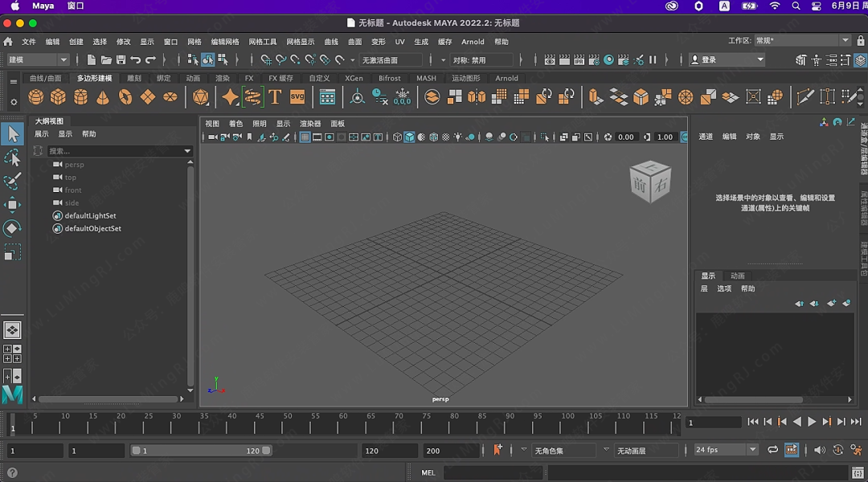Select the Lasso tool in toolbox

point(12,157)
